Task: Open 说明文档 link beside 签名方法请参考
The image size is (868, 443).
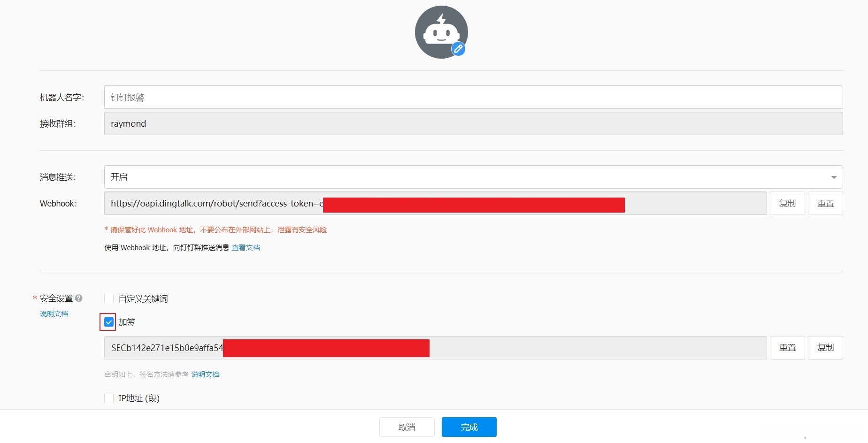Action: click(205, 374)
